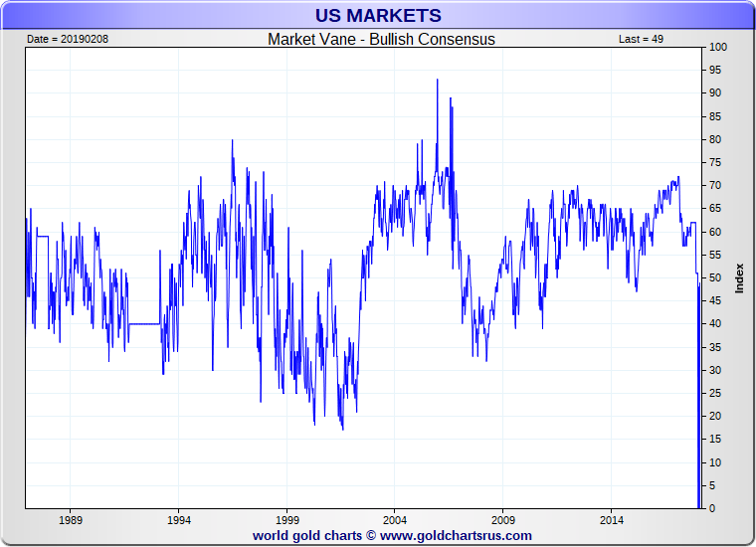The width and height of the screenshot is (756, 547).
Task: Click the 50 y-axis tick label
Action: (x=715, y=277)
